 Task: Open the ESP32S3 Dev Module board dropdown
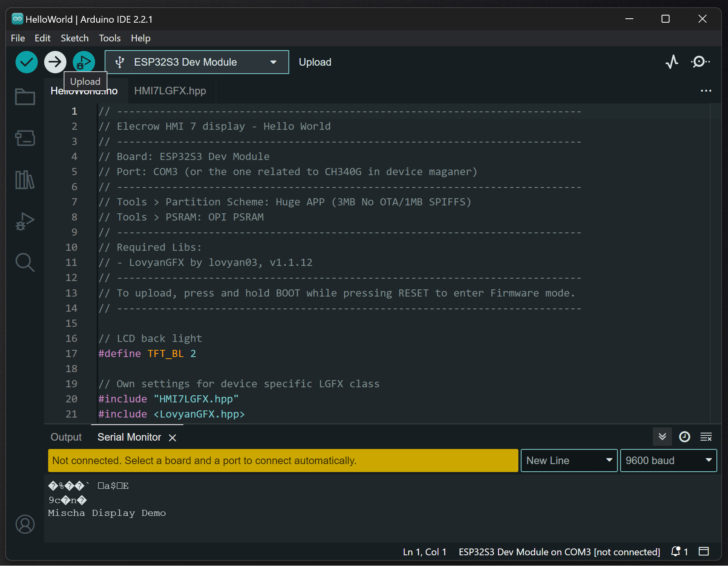pos(197,62)
